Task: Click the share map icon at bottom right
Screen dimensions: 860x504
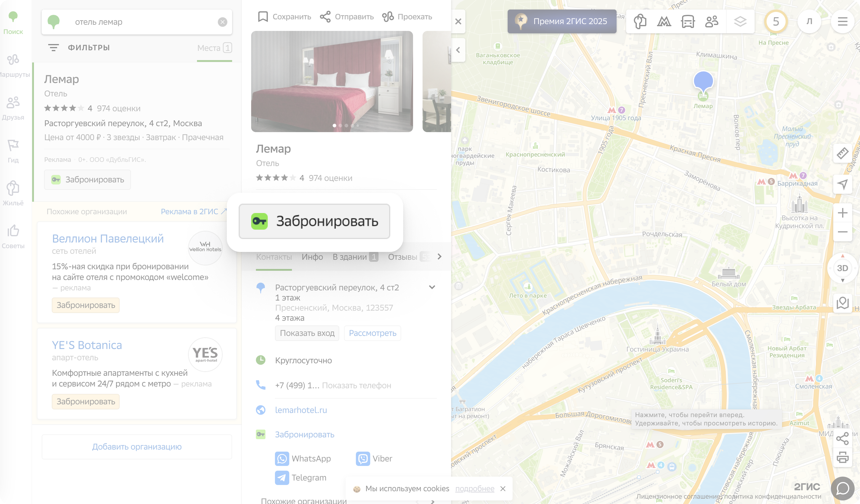Action: [x=842, y=439]
